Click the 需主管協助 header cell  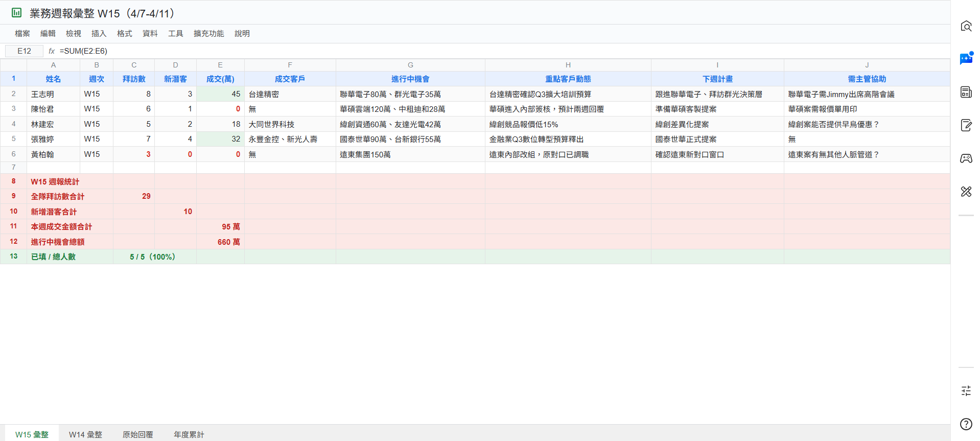[x=867, y=79]
